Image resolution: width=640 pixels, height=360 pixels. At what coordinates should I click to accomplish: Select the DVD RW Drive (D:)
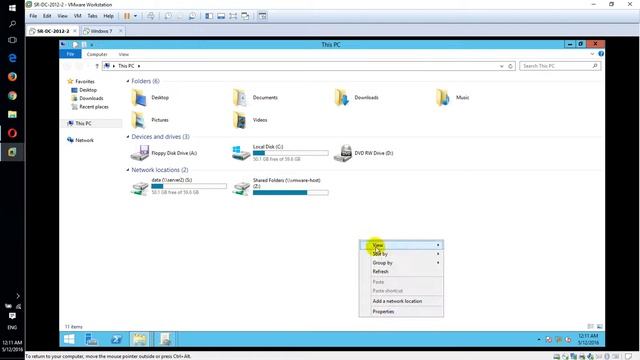click(x=364, y=153)
